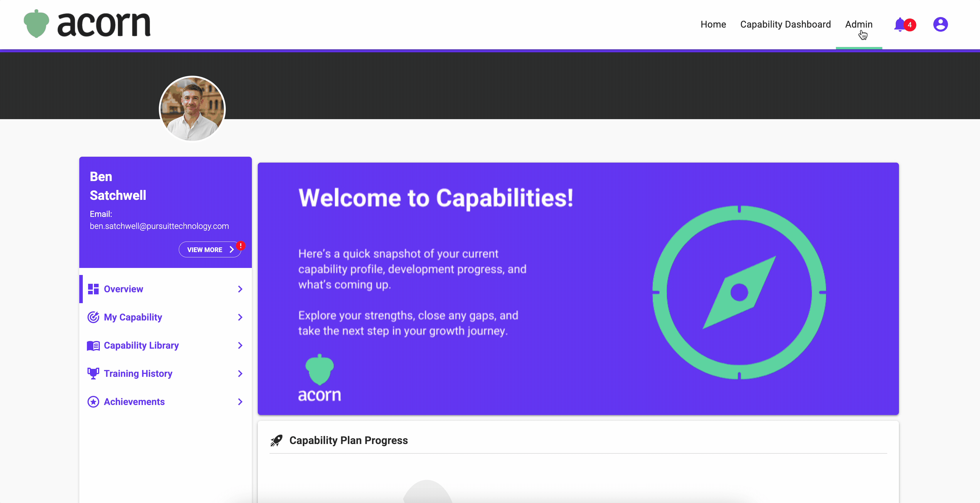Viewport: 980px width, 503px height.
Task: Select Training History in the sidebar
Action: 166,373
